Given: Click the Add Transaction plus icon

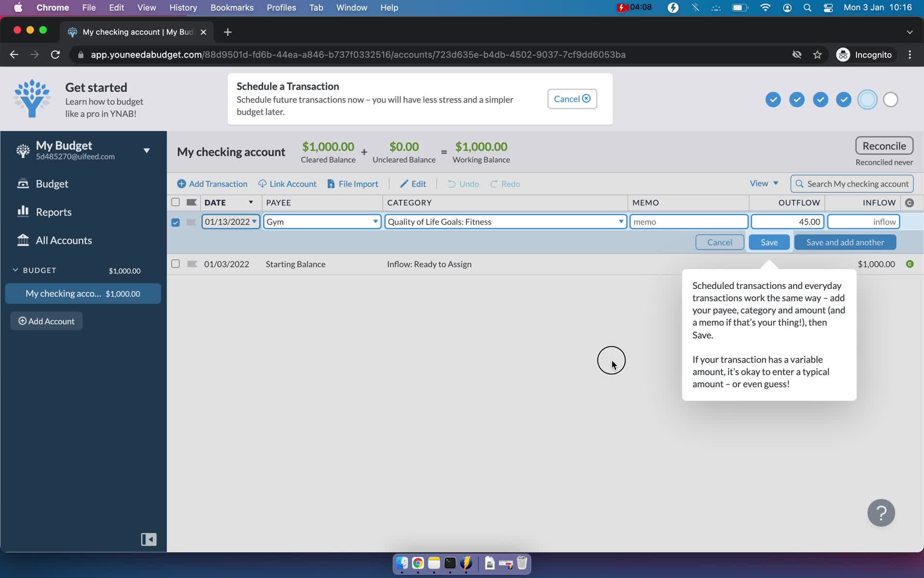Looking at the screenshot, I should (x=181, y=184).
